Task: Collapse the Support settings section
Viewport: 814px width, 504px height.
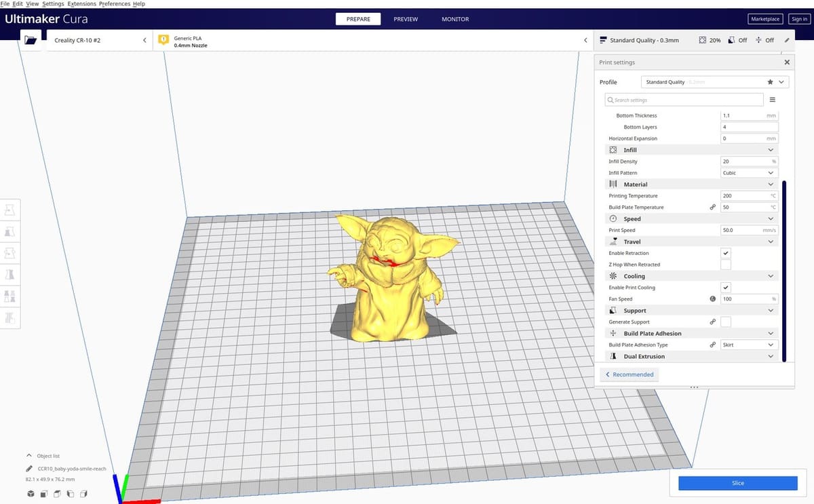Action: [x=691, y=311]
